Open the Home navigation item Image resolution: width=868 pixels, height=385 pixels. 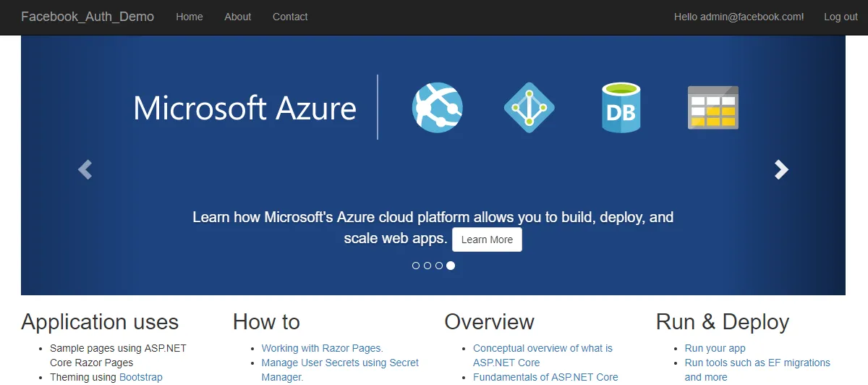click(190, 17)
